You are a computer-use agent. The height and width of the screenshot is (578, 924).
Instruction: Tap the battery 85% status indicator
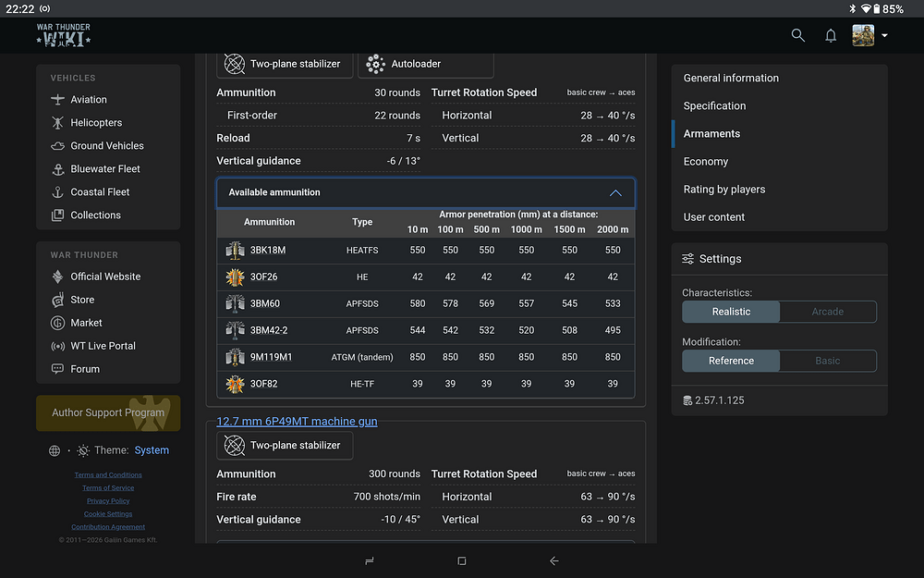(x=889, y=9)
